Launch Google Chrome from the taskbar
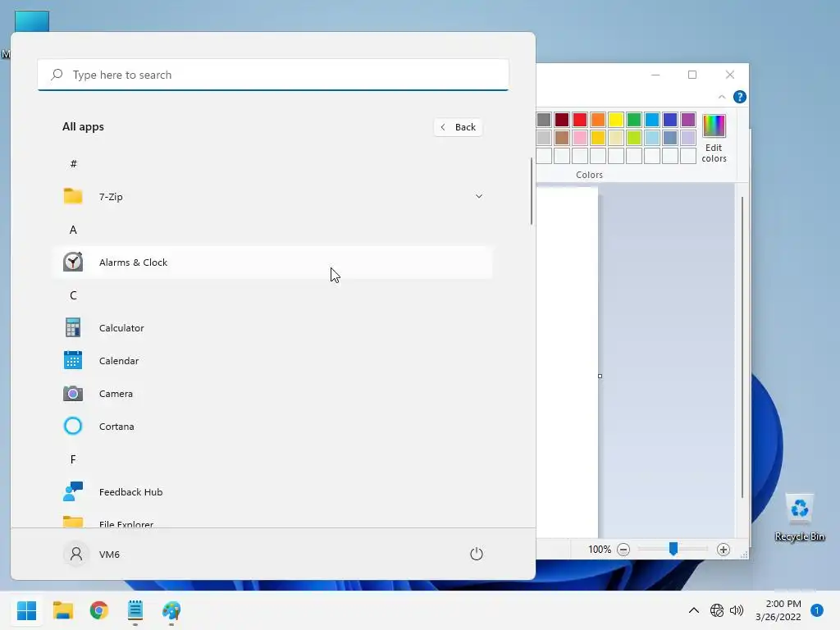The width and height of the screenshot is (840, 630). (x=99, y=610)
